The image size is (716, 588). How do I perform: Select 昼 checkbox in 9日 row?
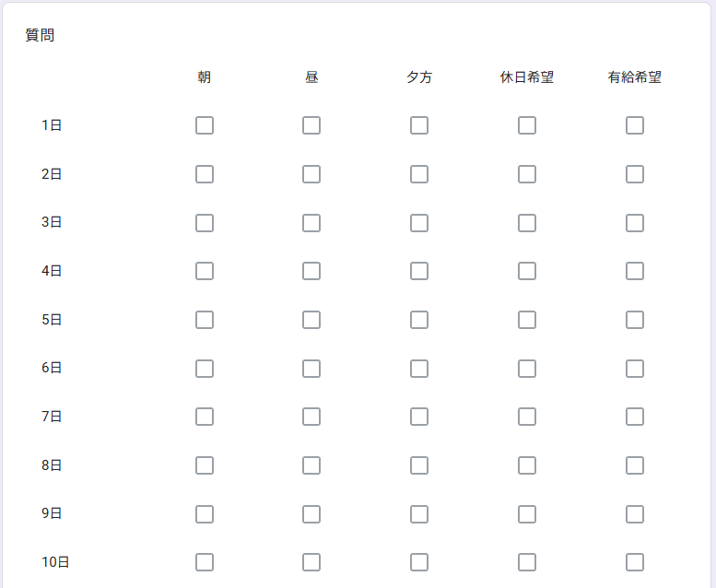pyautogui.click(x=311, y=514)
